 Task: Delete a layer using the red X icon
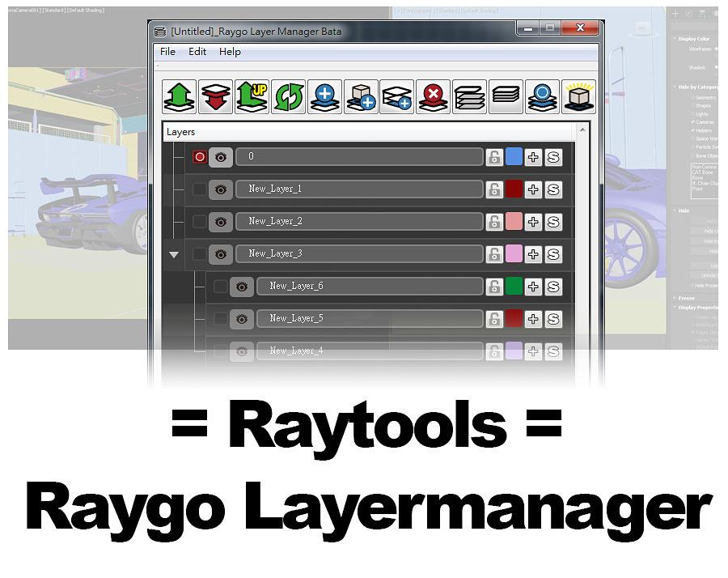434,96
